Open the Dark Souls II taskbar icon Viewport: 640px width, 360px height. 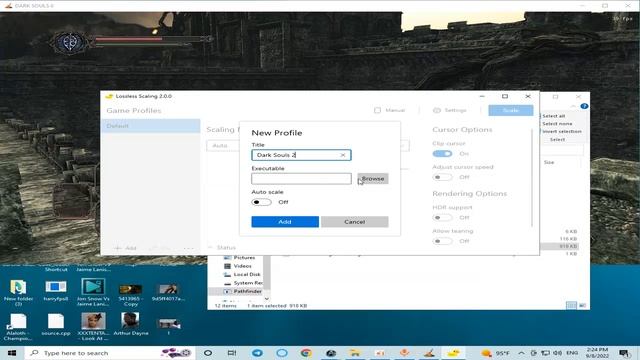[x=429, y=353]
